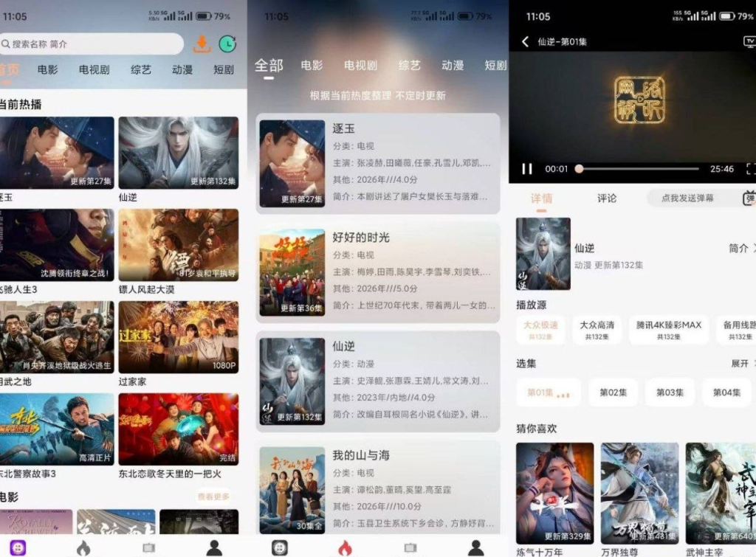Click the video progress slider bar
The image size is (756, 557).
(x=638, y=169)
